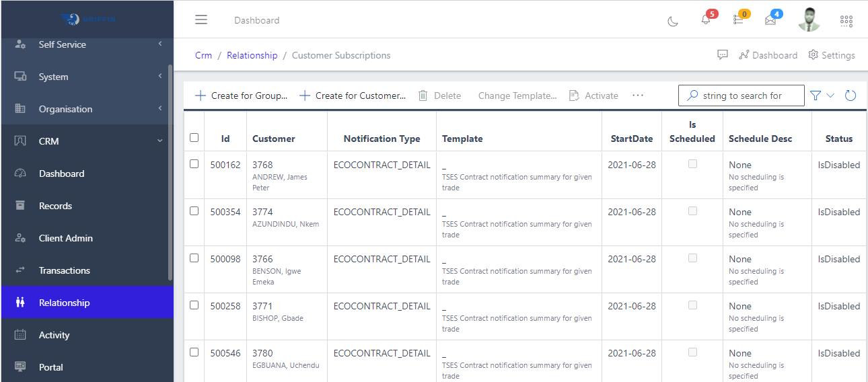Screen dimensions: 868x382
Task: Toggle the hamburger sidebar menu icon
Action: 201,20
